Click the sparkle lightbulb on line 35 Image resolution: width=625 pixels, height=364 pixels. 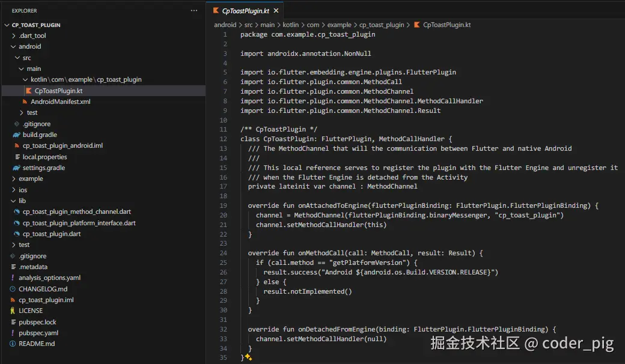click(x=248, y=357)
